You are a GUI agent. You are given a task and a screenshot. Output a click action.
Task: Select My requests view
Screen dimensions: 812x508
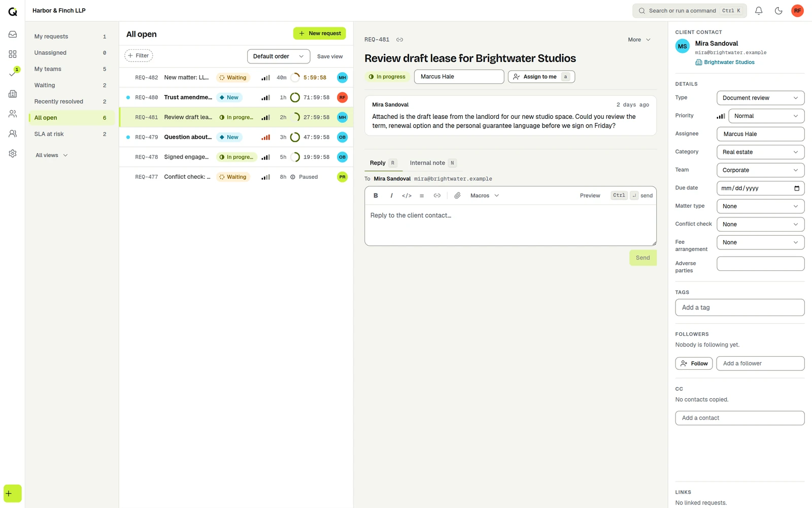[x=71, y=37]
